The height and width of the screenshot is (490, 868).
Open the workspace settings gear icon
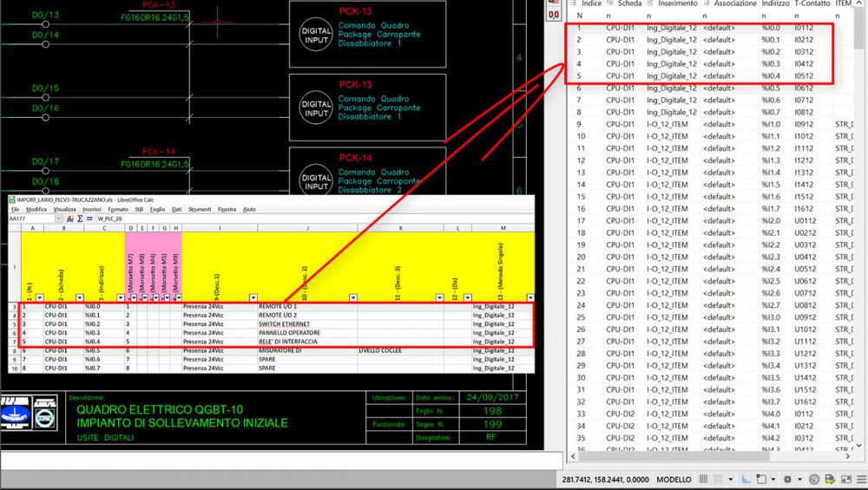(787, 480)
